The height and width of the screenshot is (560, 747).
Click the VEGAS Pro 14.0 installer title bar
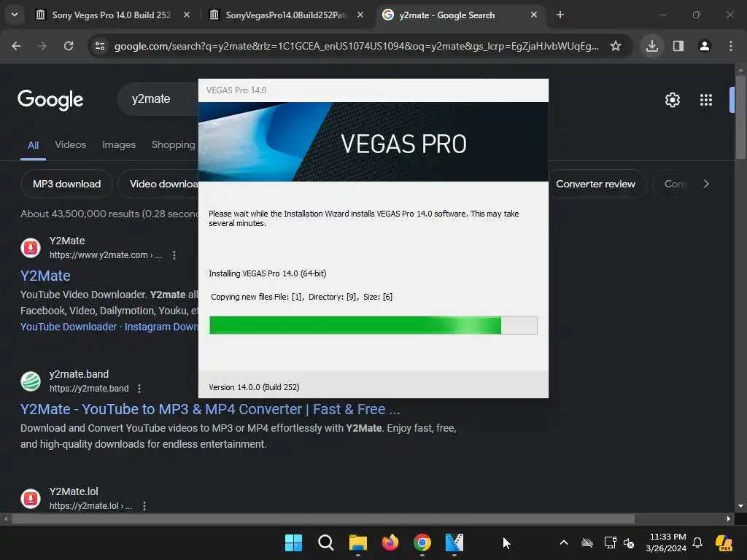373,90
